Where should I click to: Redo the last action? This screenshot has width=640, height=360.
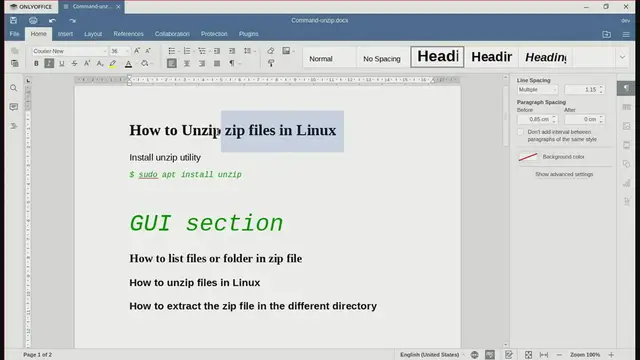tap(72, 20)
